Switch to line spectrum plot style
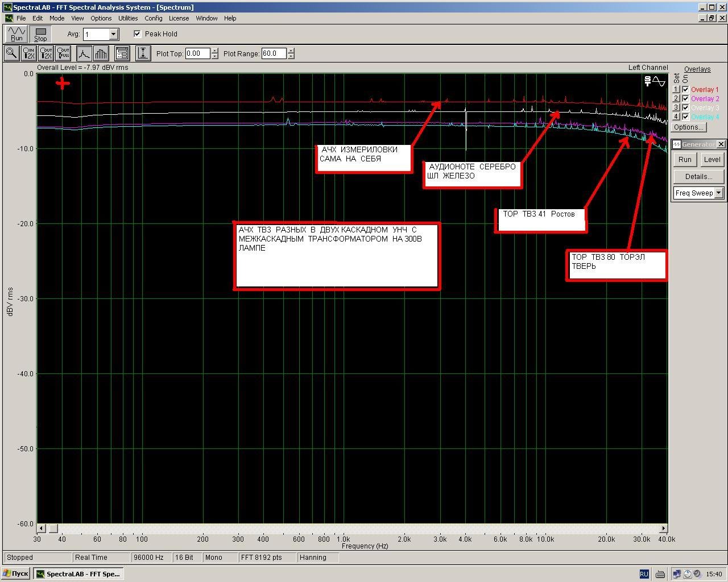The height and width of the screenshot is (582, 728). point(84,53)
